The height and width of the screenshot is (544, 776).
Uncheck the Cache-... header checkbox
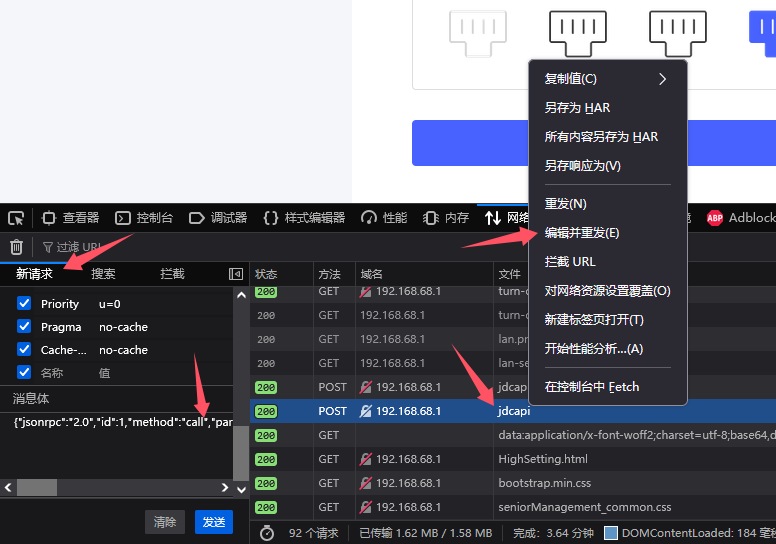[x=24, y=349]
